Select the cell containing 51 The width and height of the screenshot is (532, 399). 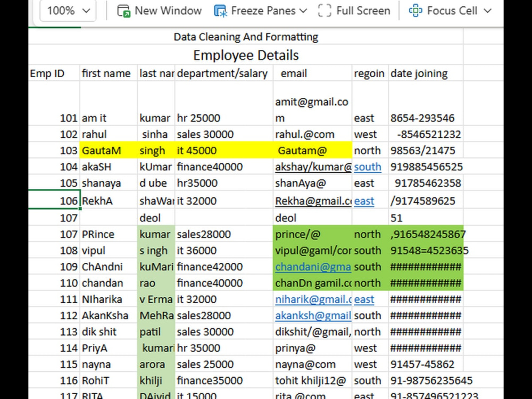point(426,218)
